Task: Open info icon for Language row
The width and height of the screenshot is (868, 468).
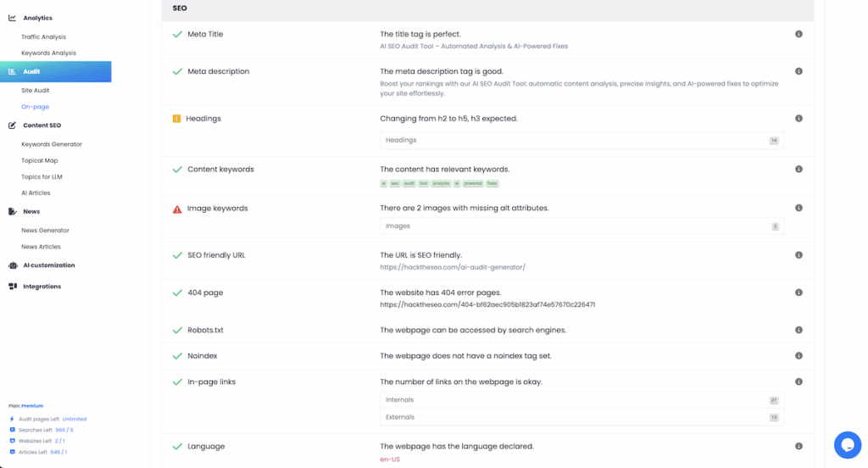Action: [798, 447]
